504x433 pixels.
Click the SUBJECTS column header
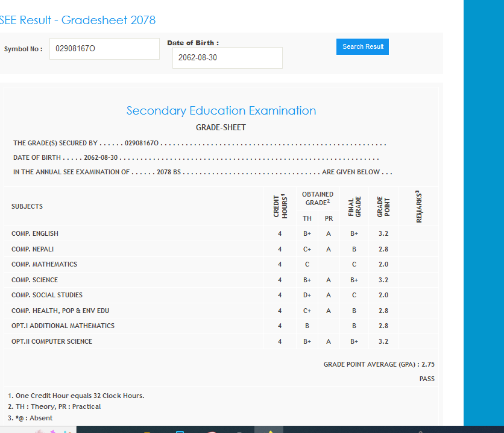27,206
